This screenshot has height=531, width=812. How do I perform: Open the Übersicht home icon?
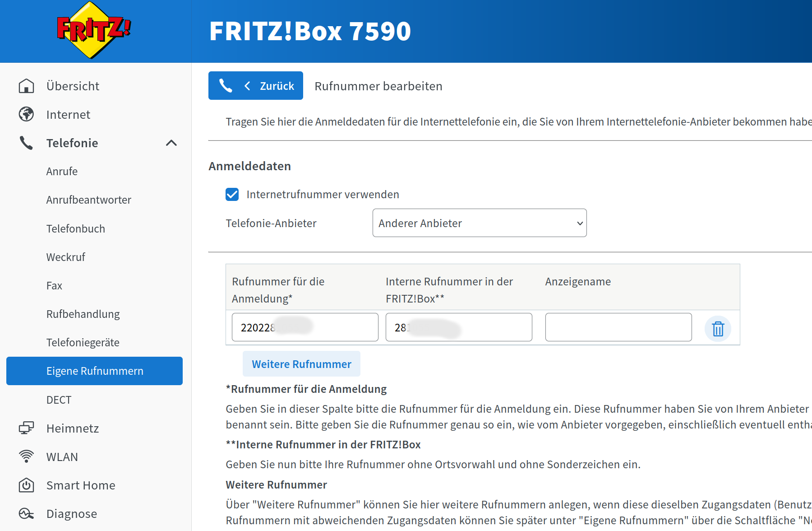pyautogui.click(x=26, y=86)
